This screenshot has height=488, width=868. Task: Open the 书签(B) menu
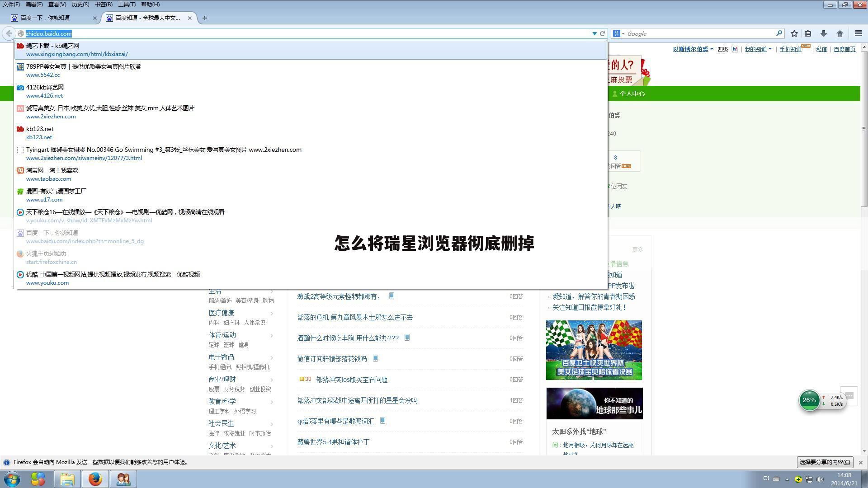coord(104,5)
